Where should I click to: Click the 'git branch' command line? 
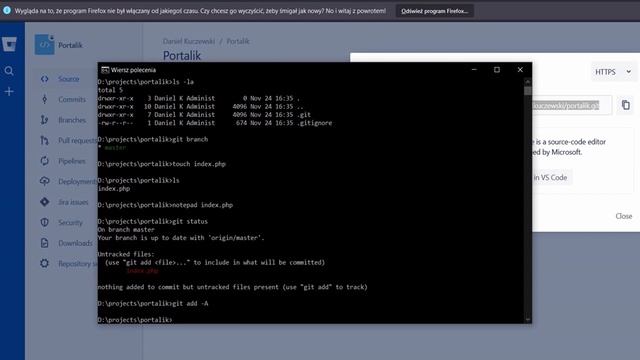tap(153, 139)
